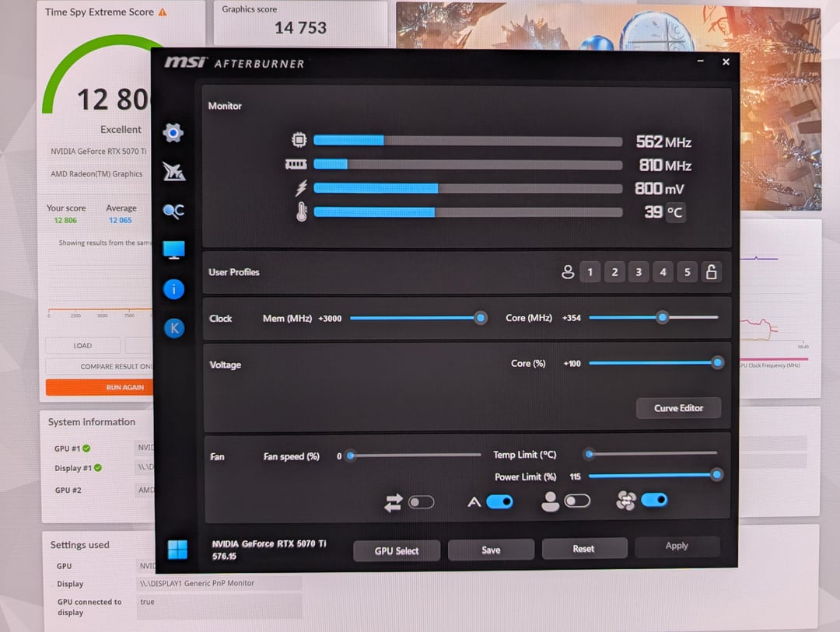Click the profile lock padlock icon
This screenshot has height=632, width=840.
coord(712,271)
